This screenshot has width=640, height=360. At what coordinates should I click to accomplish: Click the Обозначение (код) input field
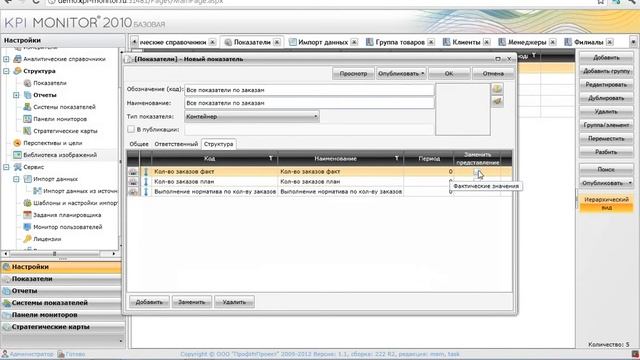click(x=309, y=90)
